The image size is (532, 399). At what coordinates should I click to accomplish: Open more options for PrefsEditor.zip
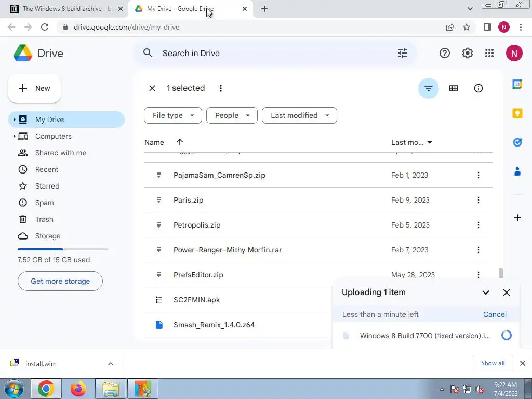[478, 275]
